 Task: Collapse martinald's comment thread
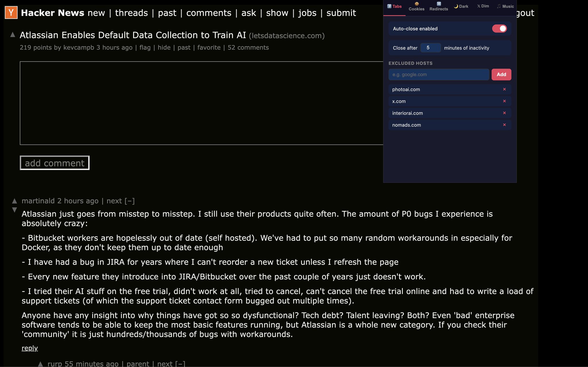tap(130, 201)
